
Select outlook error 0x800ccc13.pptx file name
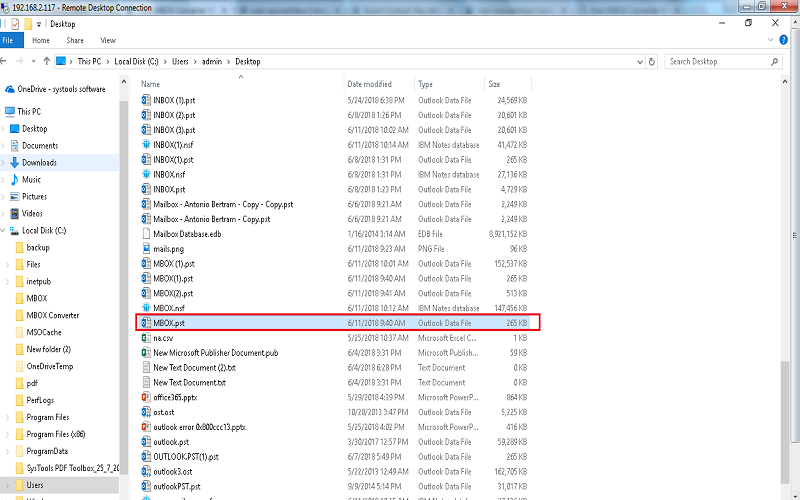(199, 427)
